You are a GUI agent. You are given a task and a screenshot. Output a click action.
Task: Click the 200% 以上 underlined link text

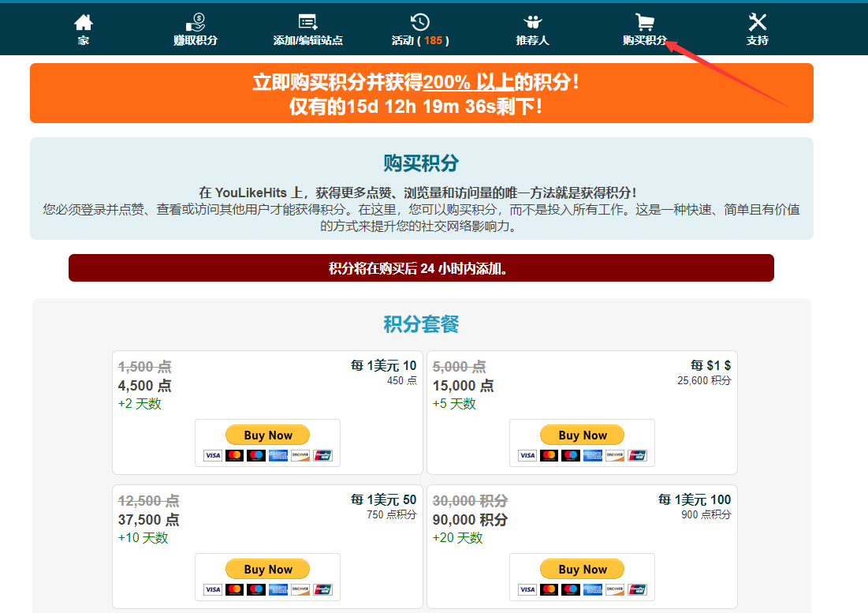point(468,82)
